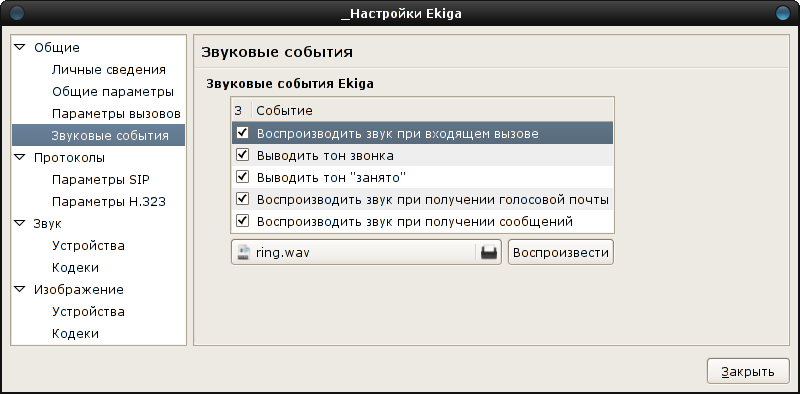Screen dimensions: 800x394
Task: Open "Устройства" under the Звук section
Action: point(88,245)
